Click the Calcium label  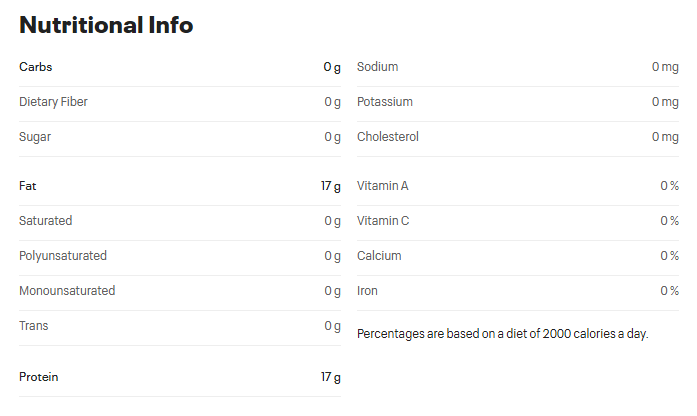(379, 256)
